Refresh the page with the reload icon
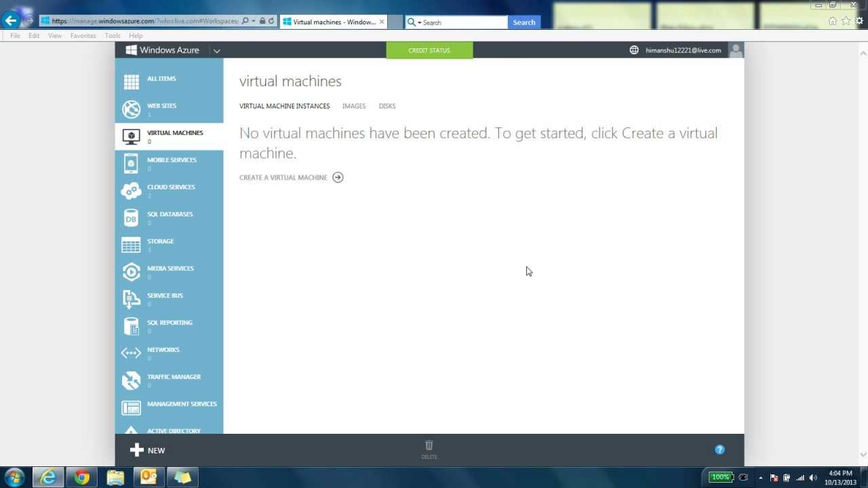The image size is (868, 488). click(x=271, y=22)
